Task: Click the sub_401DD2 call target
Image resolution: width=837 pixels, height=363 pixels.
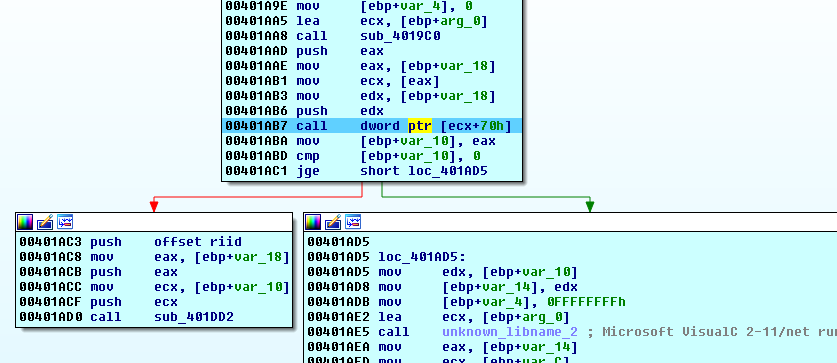Action: (x=194, y=317)
